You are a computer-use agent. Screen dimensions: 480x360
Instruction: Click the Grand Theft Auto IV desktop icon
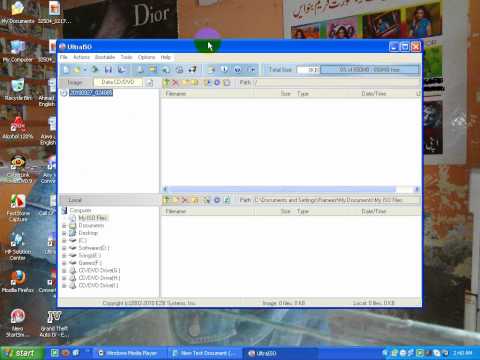click(x=54, y=323)
